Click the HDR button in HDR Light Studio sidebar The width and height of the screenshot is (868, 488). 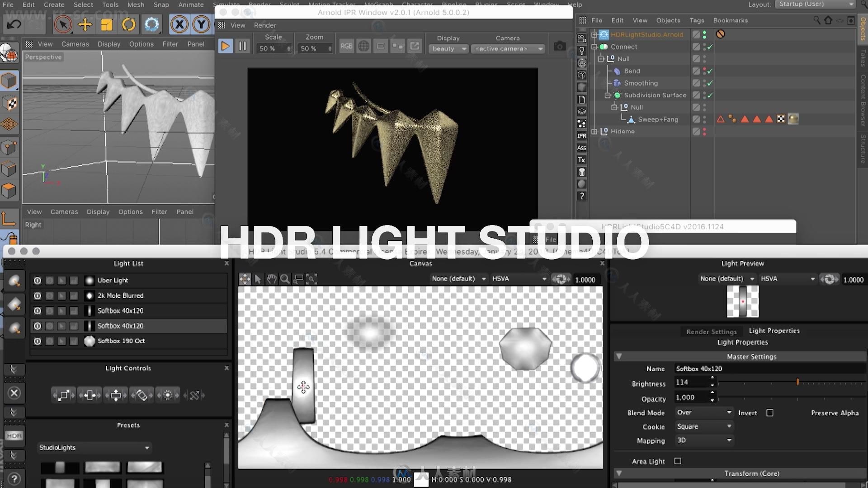pyautogui.click(x=14, y=436)
